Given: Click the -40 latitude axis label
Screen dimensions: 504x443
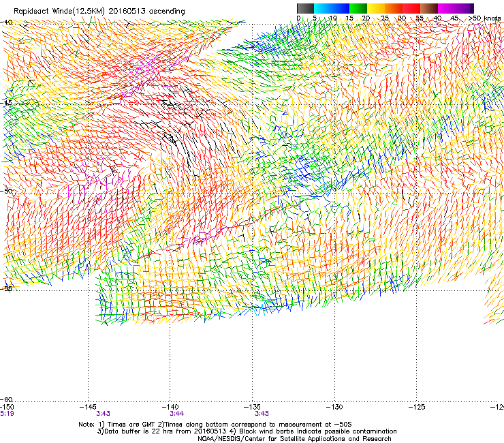Looking at the screenshot, I should tap(6, 22).
